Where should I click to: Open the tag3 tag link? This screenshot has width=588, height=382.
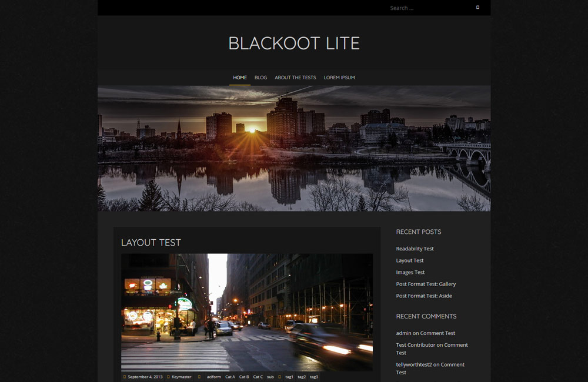314,377
